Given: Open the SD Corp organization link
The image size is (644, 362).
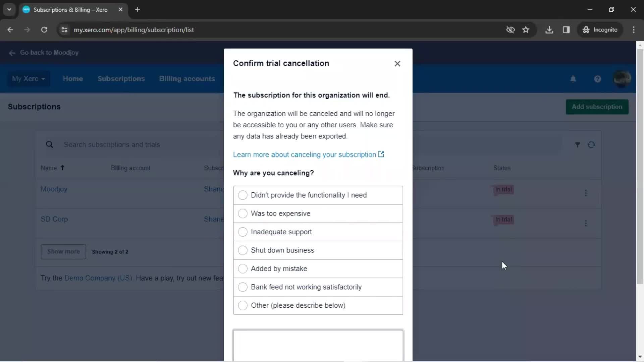Looking at the screenshot, I should pyautogui.click(x=54, y=219).
